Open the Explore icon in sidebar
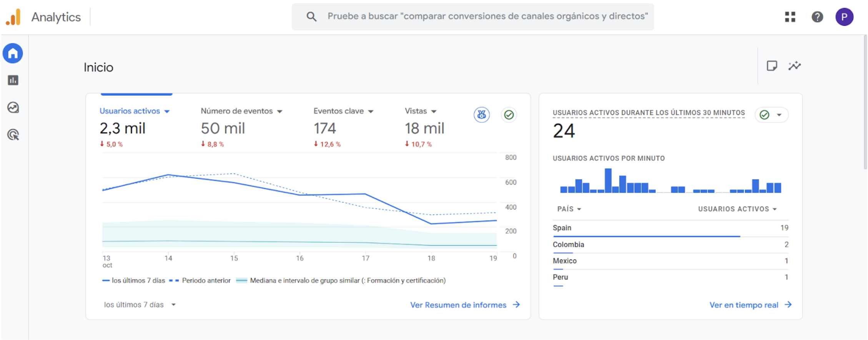 pos(13,108)
